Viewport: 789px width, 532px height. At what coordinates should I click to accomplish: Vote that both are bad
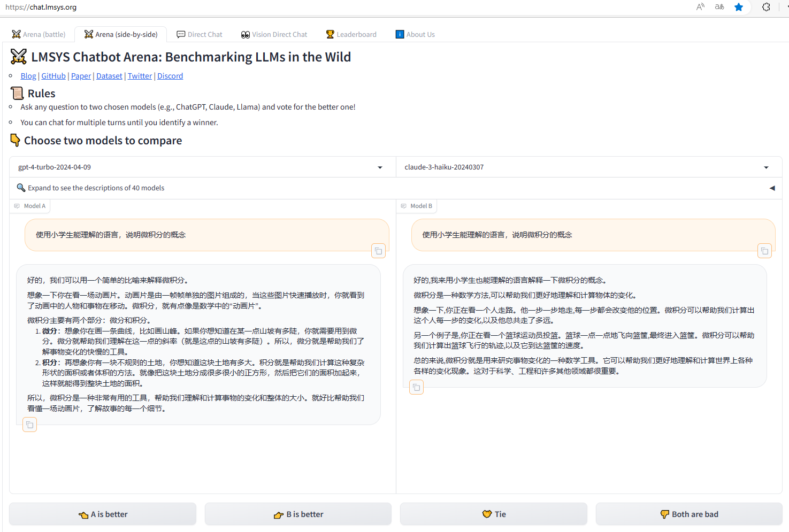[689, 514]
